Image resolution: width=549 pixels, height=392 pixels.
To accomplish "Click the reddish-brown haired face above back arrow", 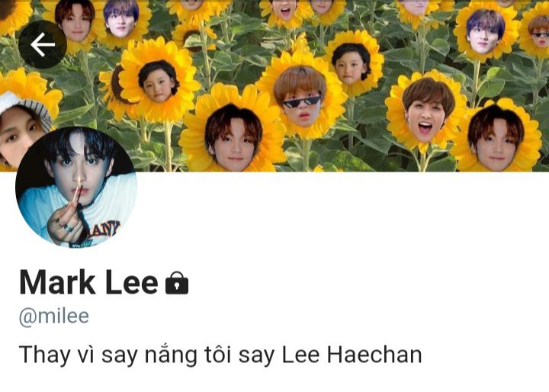I will point(75,21).
